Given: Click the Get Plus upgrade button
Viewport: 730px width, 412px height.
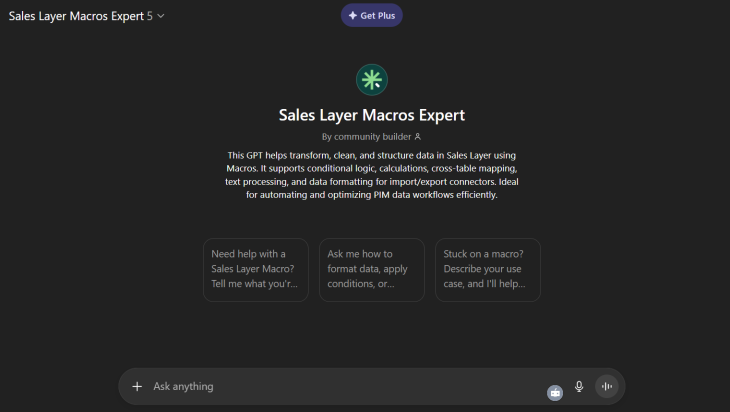Looking at the screenshot, I should pyautogui.click(x=372, y=15).
